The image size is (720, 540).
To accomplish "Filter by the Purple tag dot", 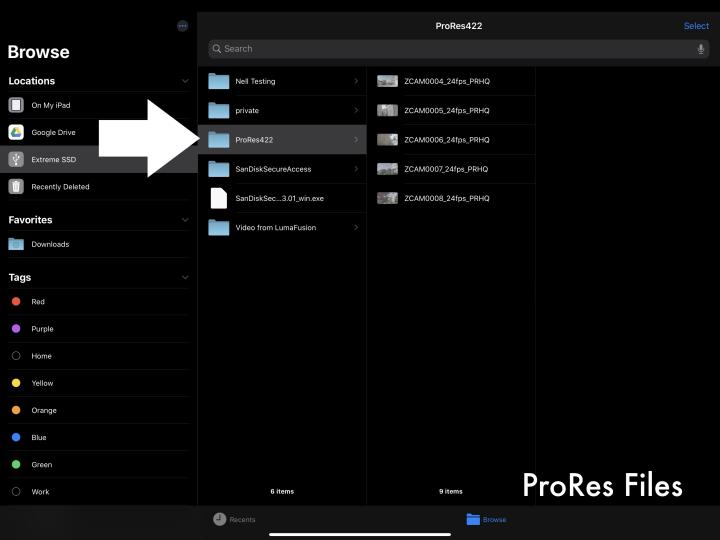I will (16, 328).
